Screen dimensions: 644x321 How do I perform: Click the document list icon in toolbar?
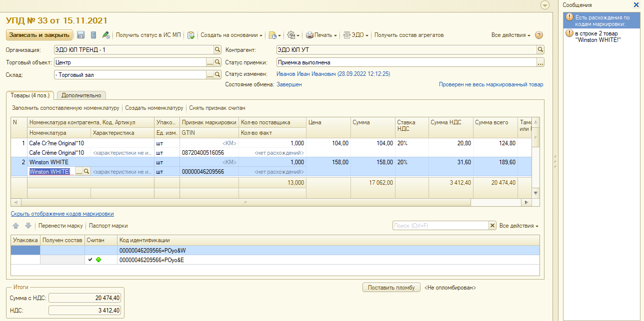tap(93, 35)
